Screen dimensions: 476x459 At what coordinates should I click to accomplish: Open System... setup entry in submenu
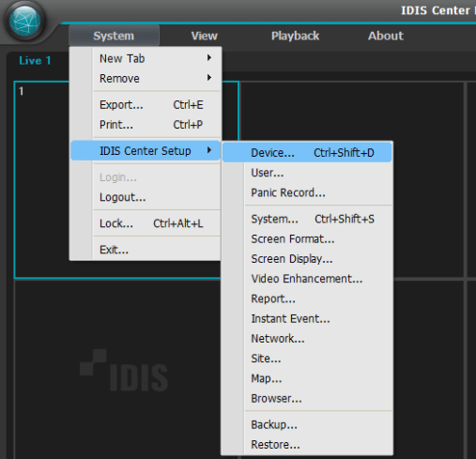(307, 219)
